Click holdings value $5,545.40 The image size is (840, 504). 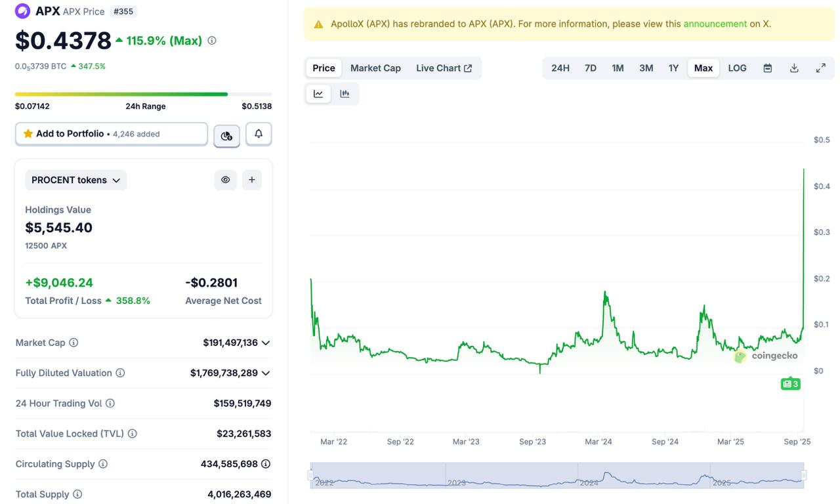59,228
